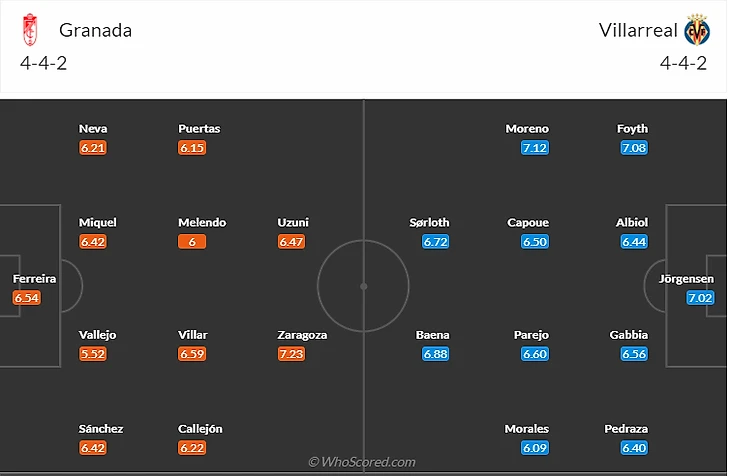Click Pedraza's 6.40 rating badge

point(634,448)
